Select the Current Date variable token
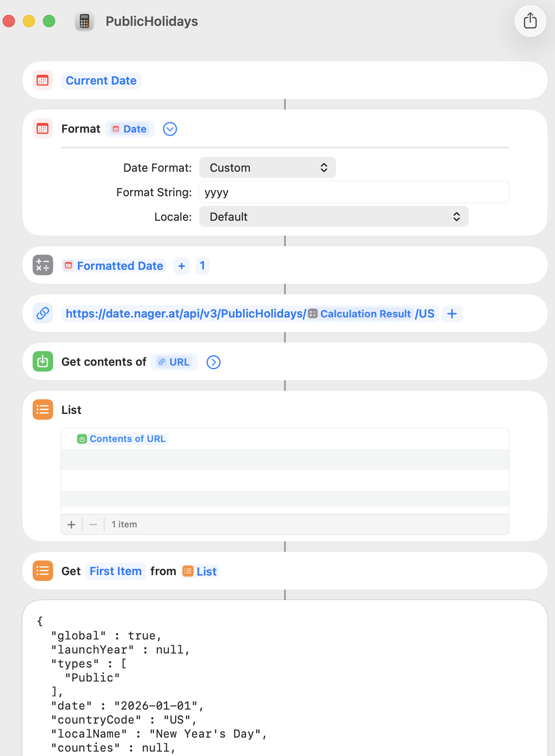The image size is (555, 756). click(101, 81)
